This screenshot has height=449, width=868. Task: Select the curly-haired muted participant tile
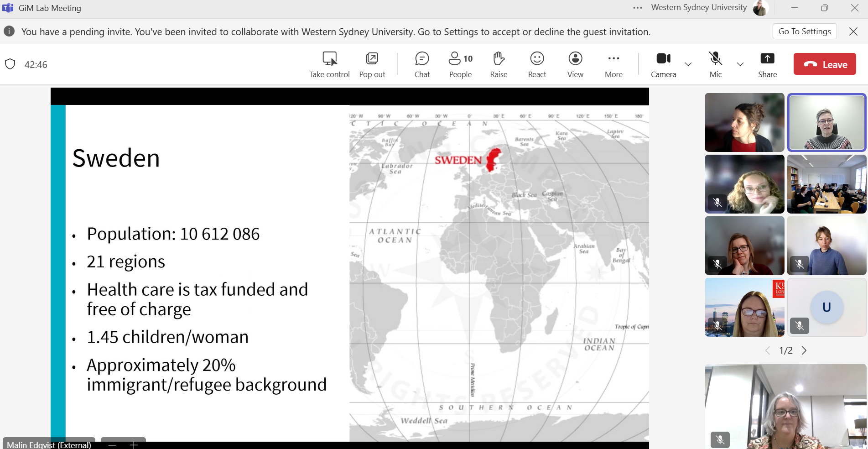point(744,184)
